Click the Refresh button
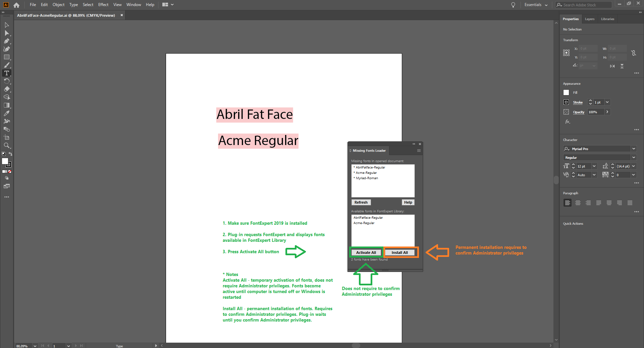The height and width of the screenshot is (348, 644). [x=361, y=202]
